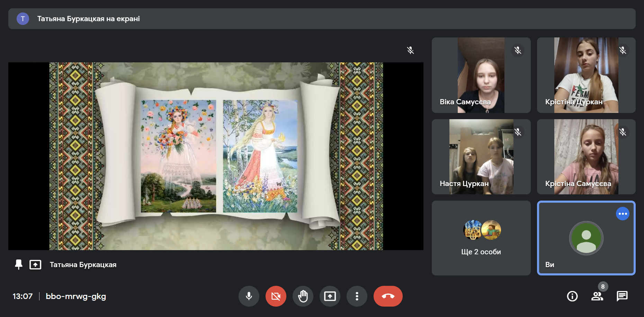
Task: Click Крістіна Самусєва's muted mic icon
Action: coord(623,132)
